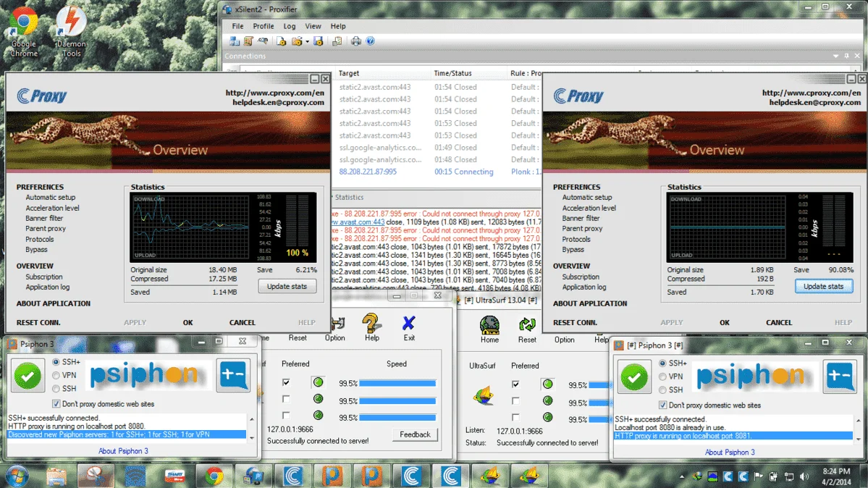Click the green checkmark in left Psiphon 3 window
868x488 pixels.
point(28,376)
